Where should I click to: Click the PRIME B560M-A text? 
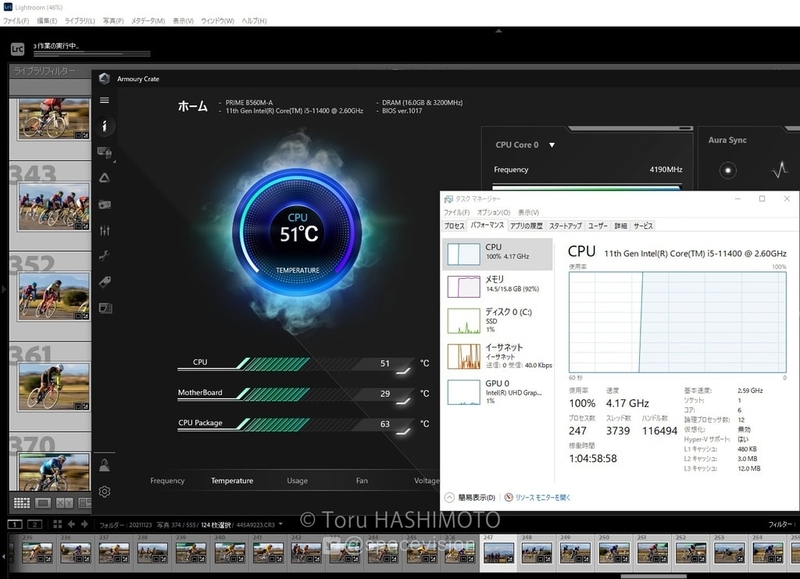(249, 103)
